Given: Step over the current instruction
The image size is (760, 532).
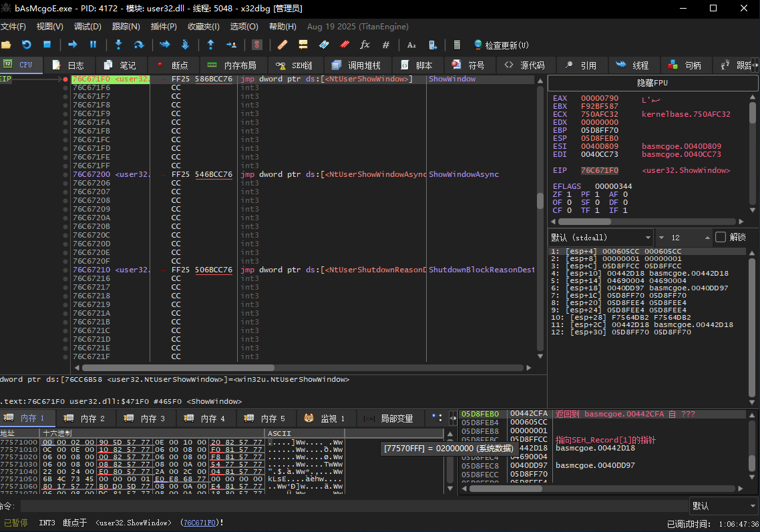Looking at the screenshot, I should 139,45.
